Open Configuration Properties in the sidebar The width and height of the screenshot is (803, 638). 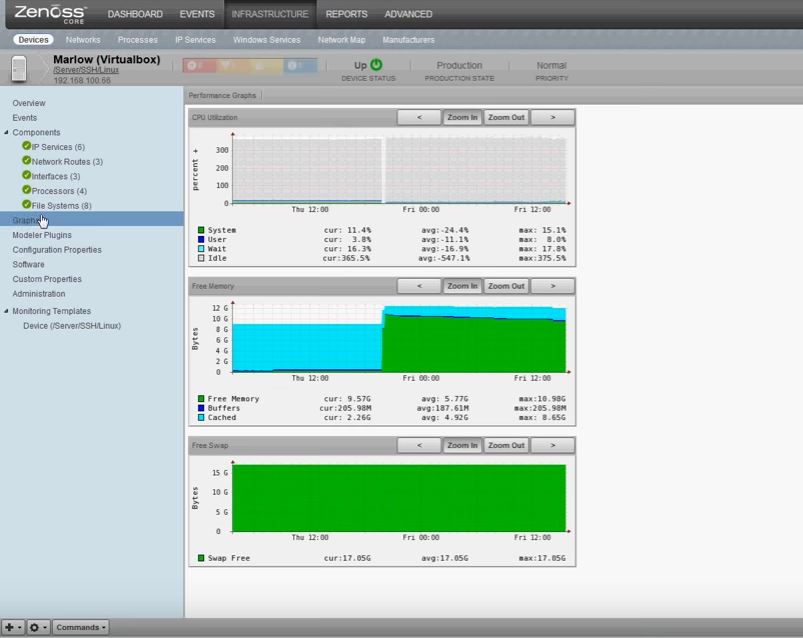[x=57, y=250]
